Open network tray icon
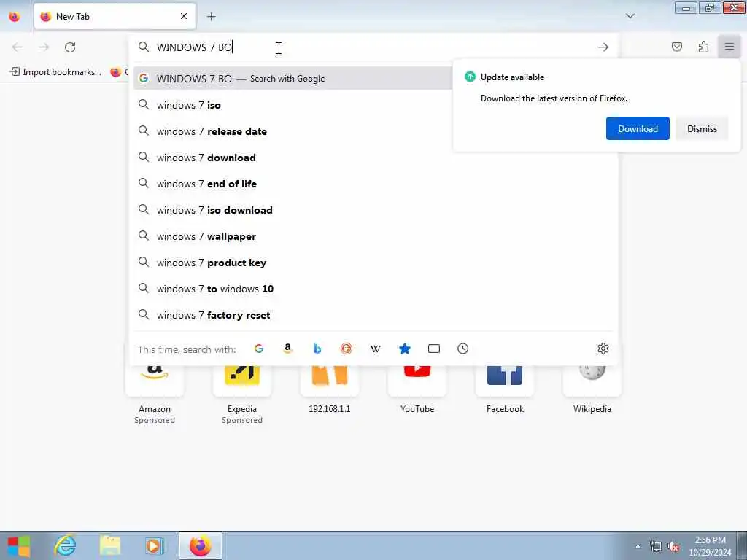The image size is (747, 560). point(656,547)
